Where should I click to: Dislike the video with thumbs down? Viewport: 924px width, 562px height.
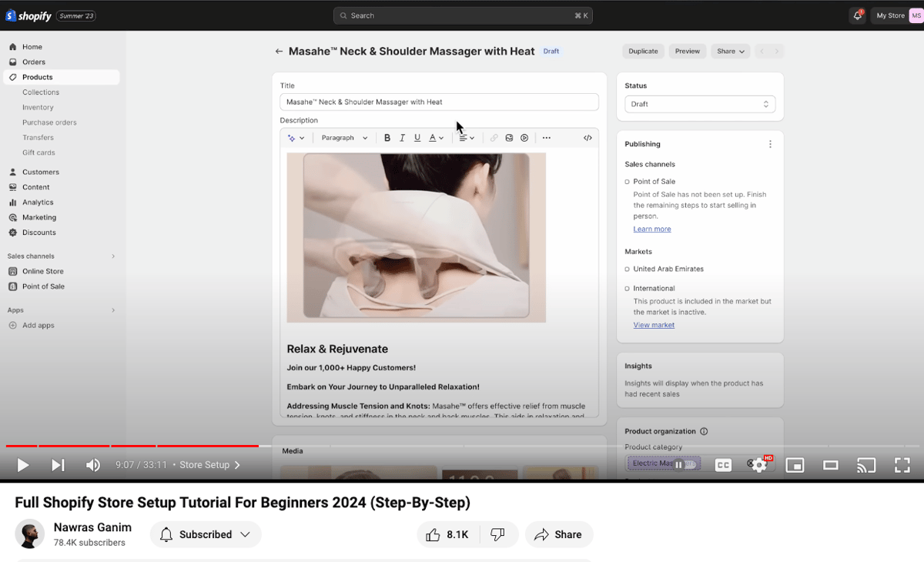[498, 534]
